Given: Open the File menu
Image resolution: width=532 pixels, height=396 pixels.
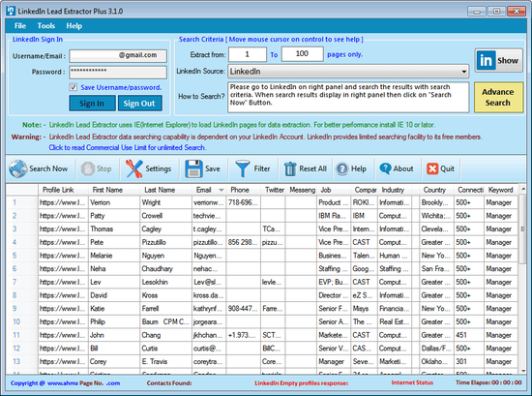Looking at the screenshot, I should (20, 26).
